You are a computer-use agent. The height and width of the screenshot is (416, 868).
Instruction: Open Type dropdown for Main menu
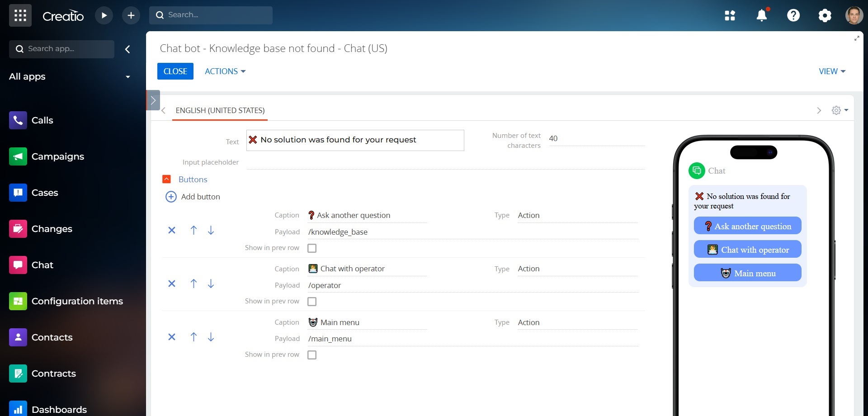[x=578, y=322]
